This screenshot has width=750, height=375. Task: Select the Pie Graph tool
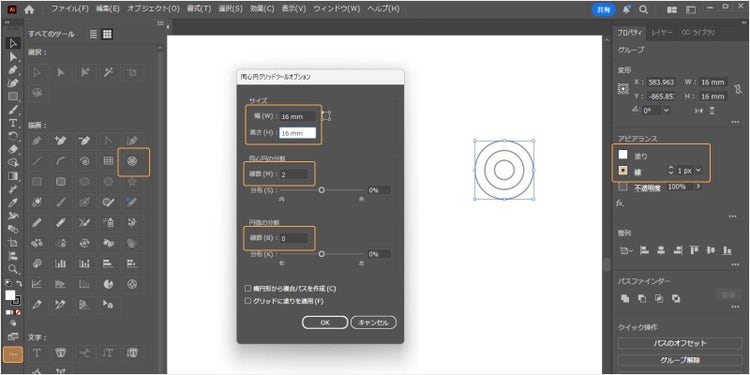coord(109,284)
